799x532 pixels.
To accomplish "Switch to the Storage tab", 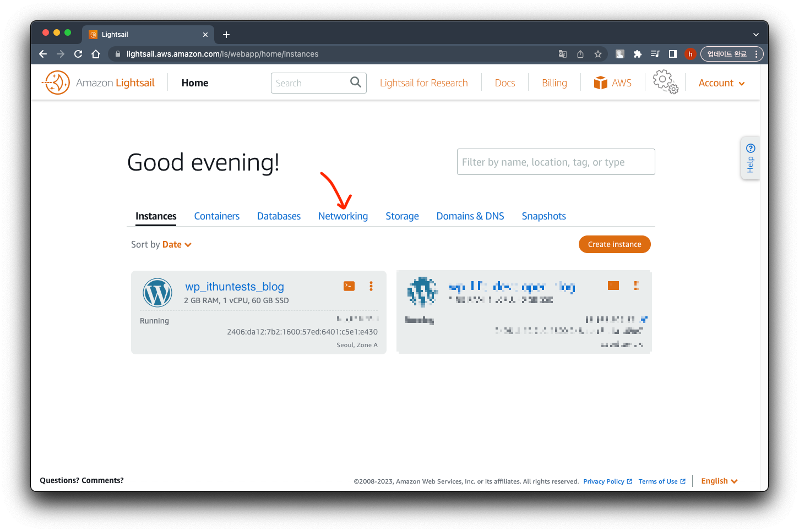I will (x=403, y=216).
